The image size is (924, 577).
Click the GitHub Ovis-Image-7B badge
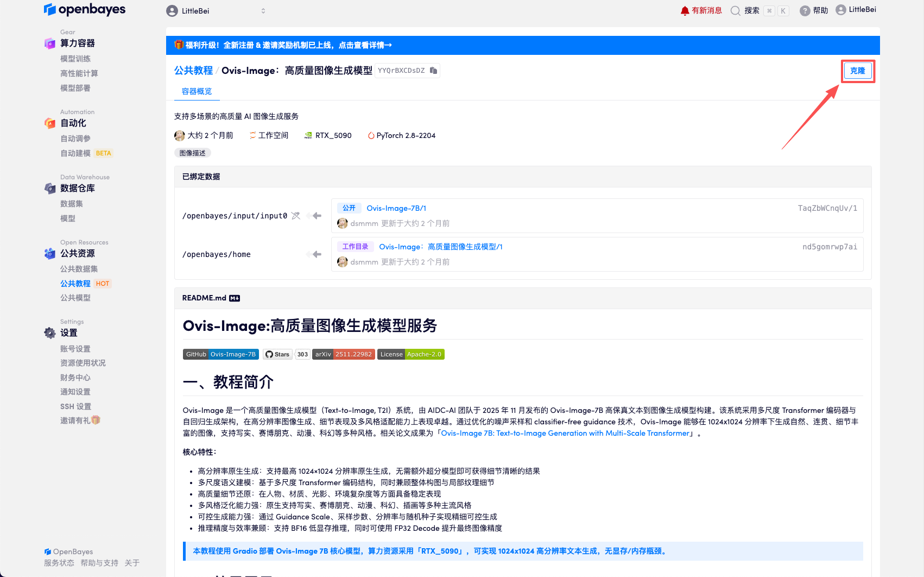coord(221,354)
